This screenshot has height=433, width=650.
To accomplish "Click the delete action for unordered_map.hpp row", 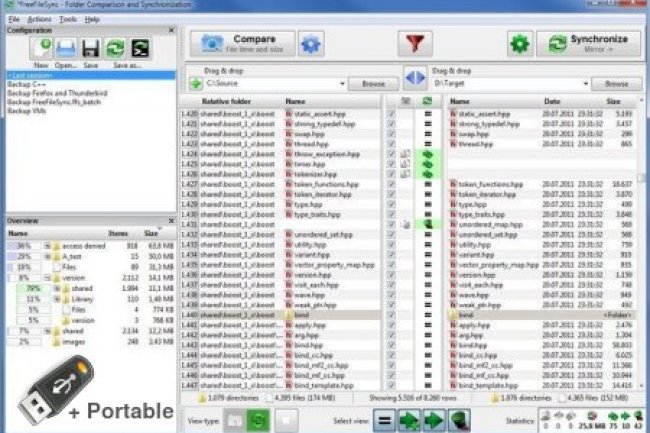I will tap(427, 225).
